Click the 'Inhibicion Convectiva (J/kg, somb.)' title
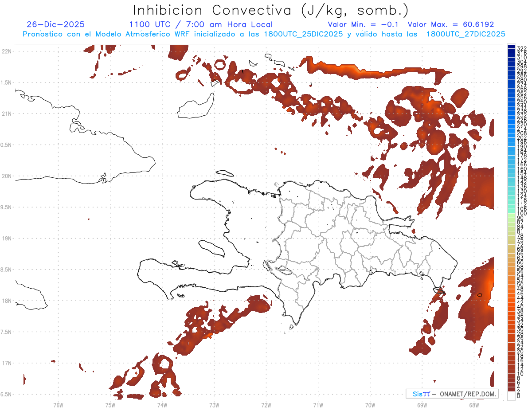The height and width of the screenshot is (411, 532). [x=271, y=10]
